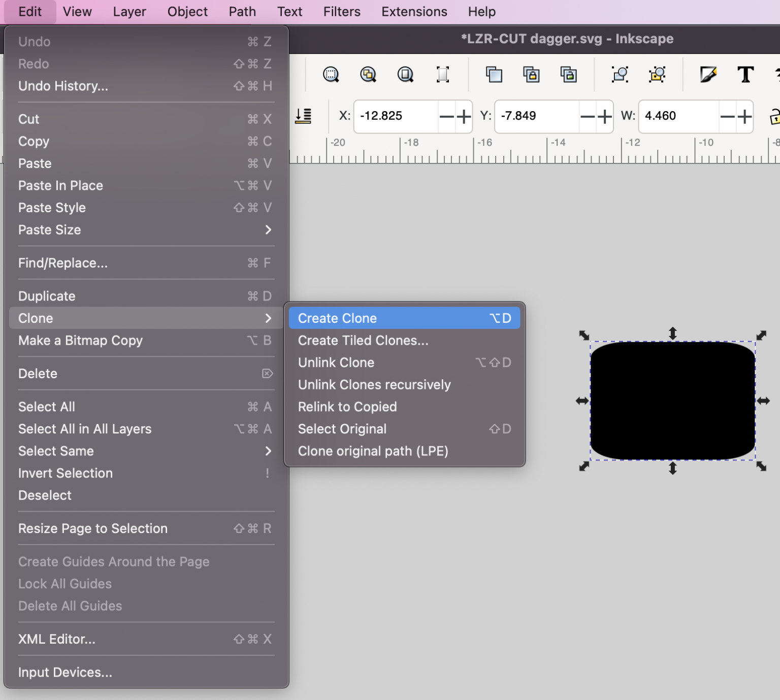Click the zoom to fit page icon
The height and width of the screenshot is (700, 780).
point(405,75)
